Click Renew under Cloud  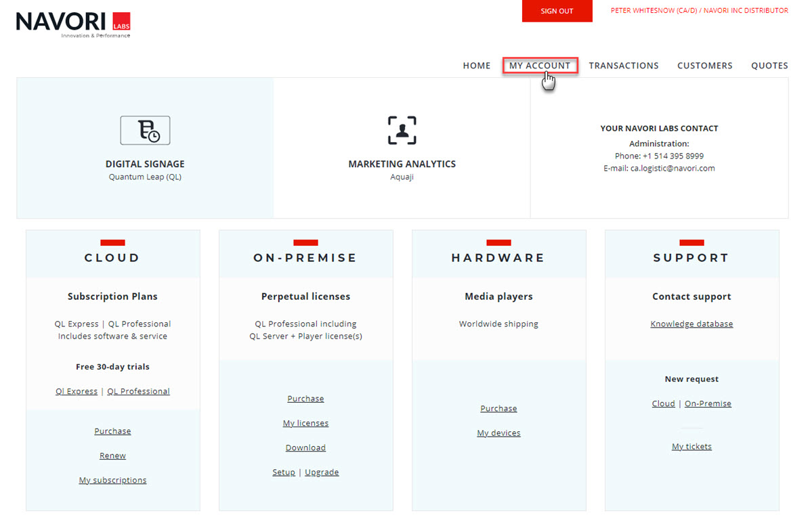[x=112, y=456]
